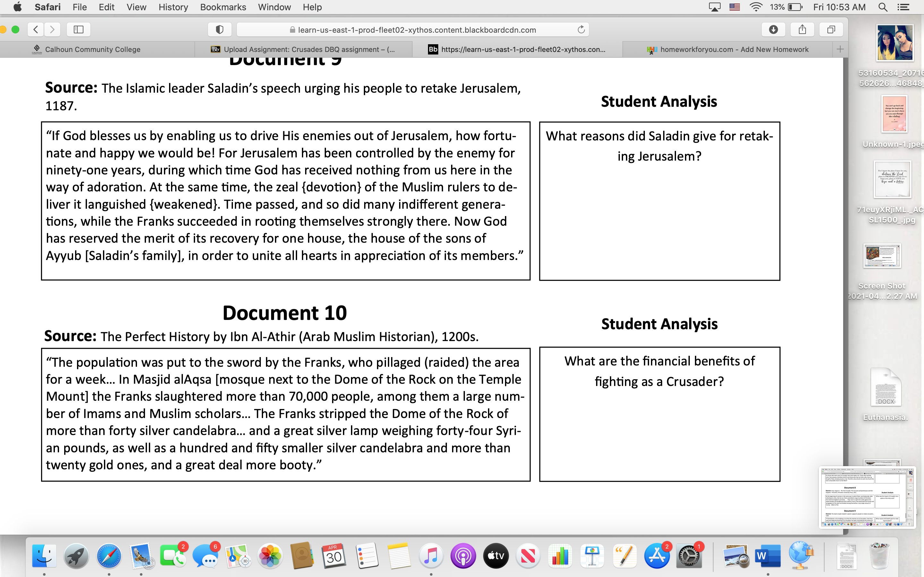Open the Bookmarks menu
The width and height of the screenshot is (924, 577).
223,7
